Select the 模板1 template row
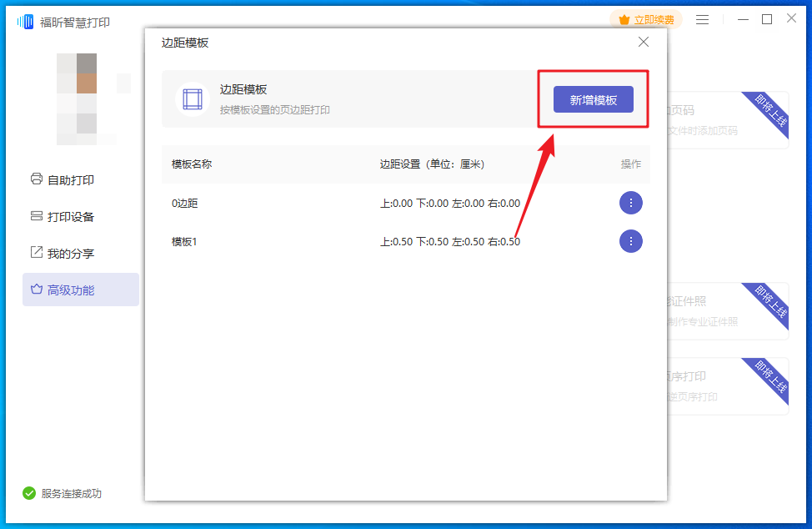Image resolution: width=812 pixels, height=529 pixels. [x=185, y=241]
